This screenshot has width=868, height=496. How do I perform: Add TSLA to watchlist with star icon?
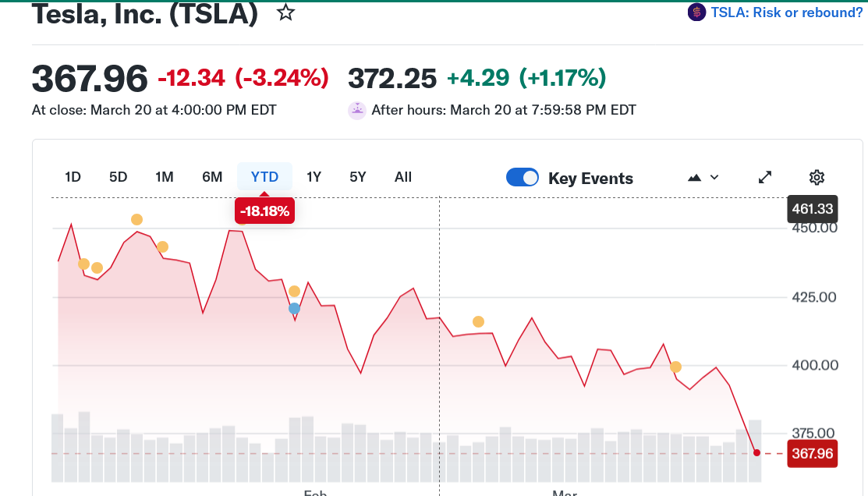tap(286, 12)
